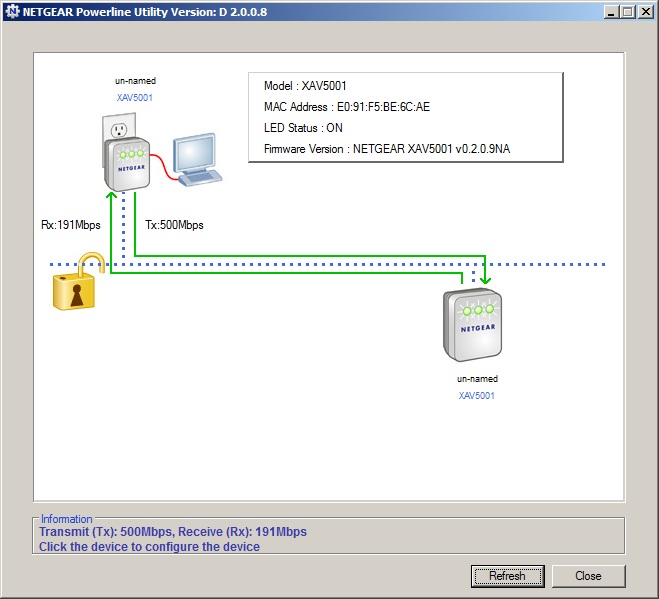Click the Tx:500Mbps rate label

(x=174, y=225)
